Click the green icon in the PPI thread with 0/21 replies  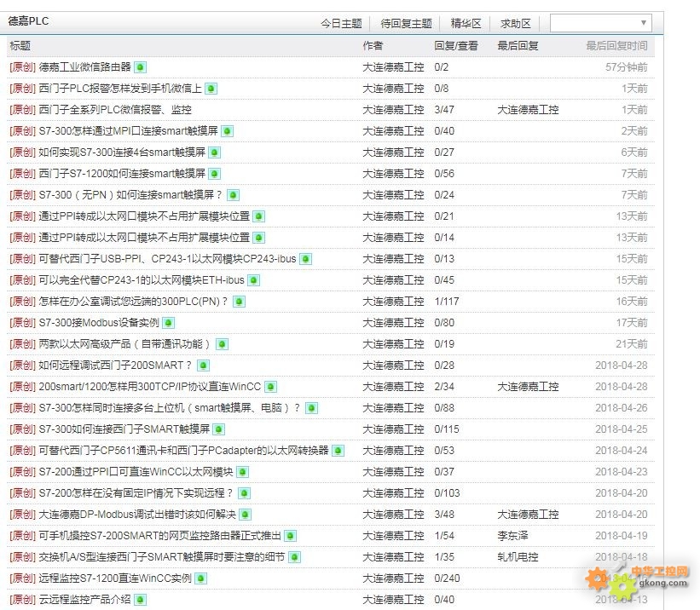tap(259, 216)
